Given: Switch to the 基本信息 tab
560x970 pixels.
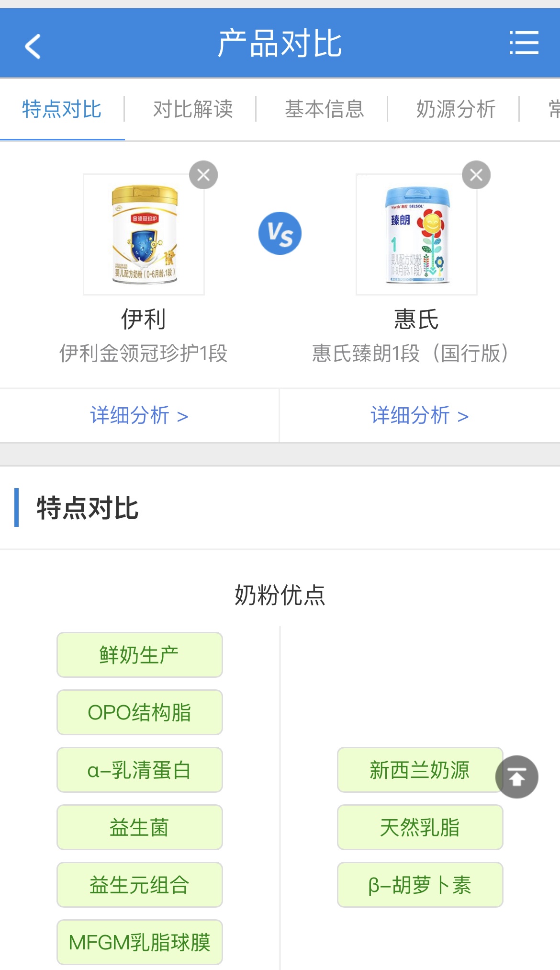Looking at the screenshot, I should [325, 109].
